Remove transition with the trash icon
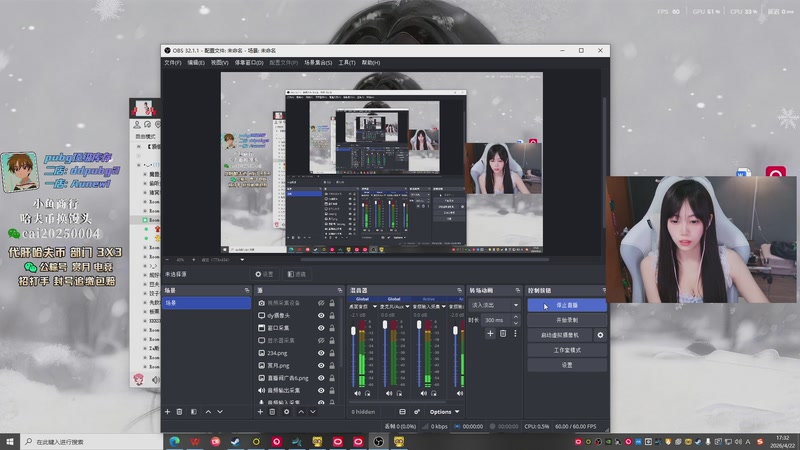Screen dimensions: 800x450 [x=503, y=334]
